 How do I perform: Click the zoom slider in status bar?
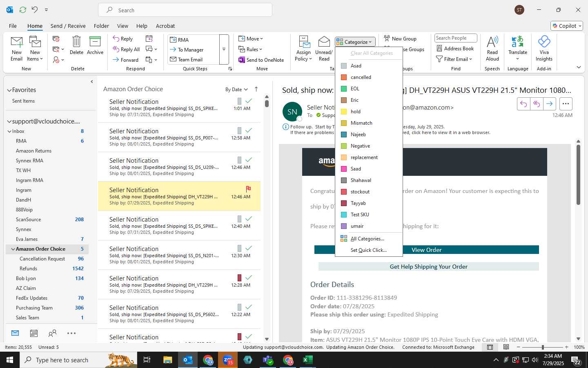tap(542, 347)
